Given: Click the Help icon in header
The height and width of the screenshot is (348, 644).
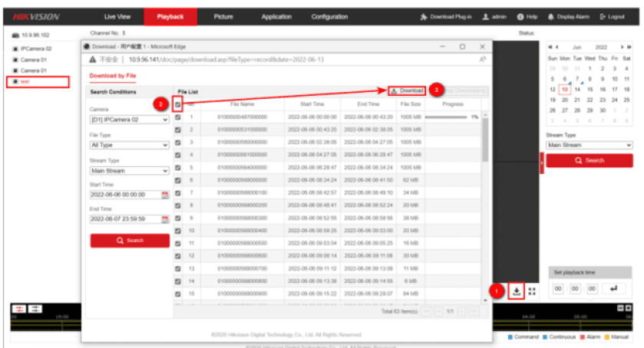Looking at the screenshot, I should [x=520, y=17].
